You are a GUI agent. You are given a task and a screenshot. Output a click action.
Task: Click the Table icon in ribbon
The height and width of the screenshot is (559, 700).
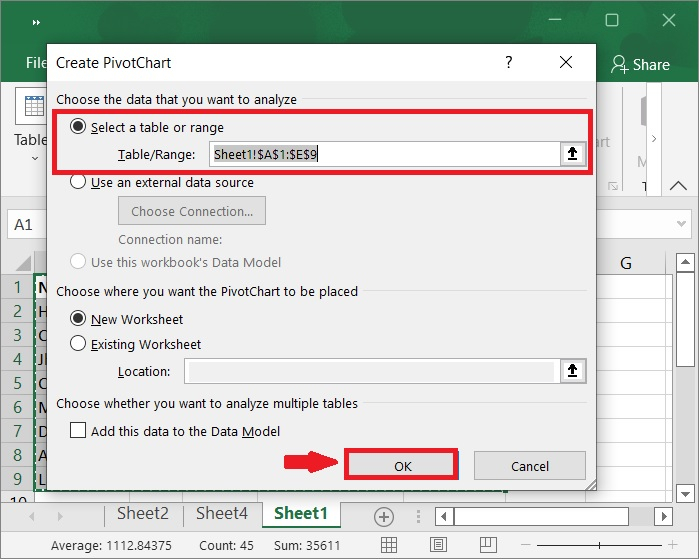33,106
